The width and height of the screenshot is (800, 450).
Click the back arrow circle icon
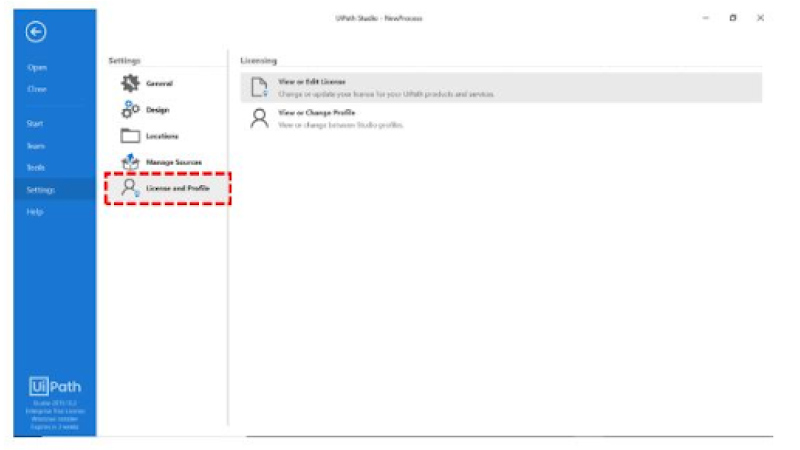[x=36, y=32]
